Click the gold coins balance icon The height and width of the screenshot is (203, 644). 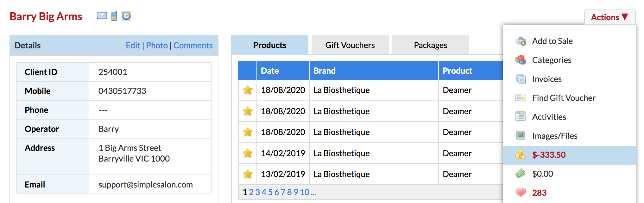(x=521, y=155)
